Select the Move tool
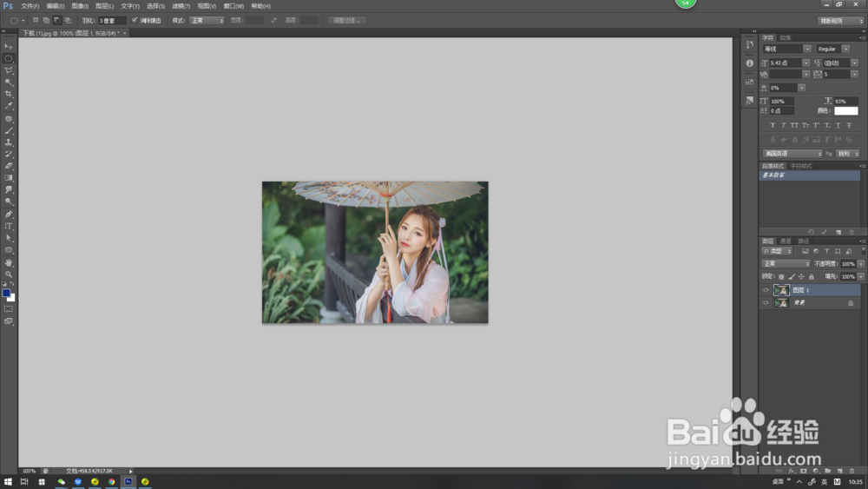 pyautogui.click(x=9, y=47)
